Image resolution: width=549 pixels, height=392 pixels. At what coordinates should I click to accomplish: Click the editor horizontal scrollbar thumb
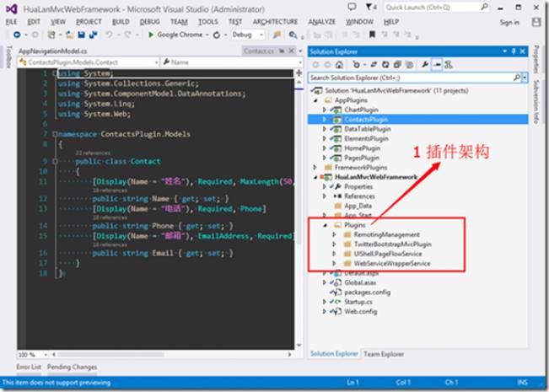[111, 355]
